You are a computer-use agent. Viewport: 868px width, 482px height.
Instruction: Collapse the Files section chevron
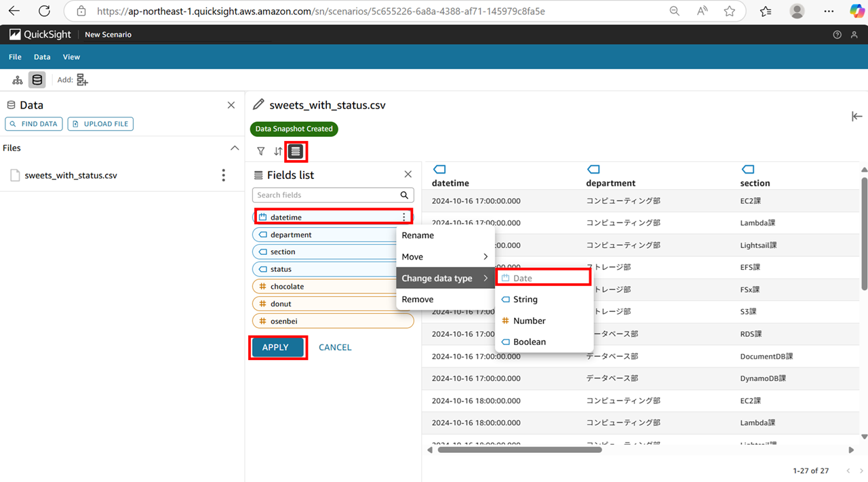click(x=235, y=148)
